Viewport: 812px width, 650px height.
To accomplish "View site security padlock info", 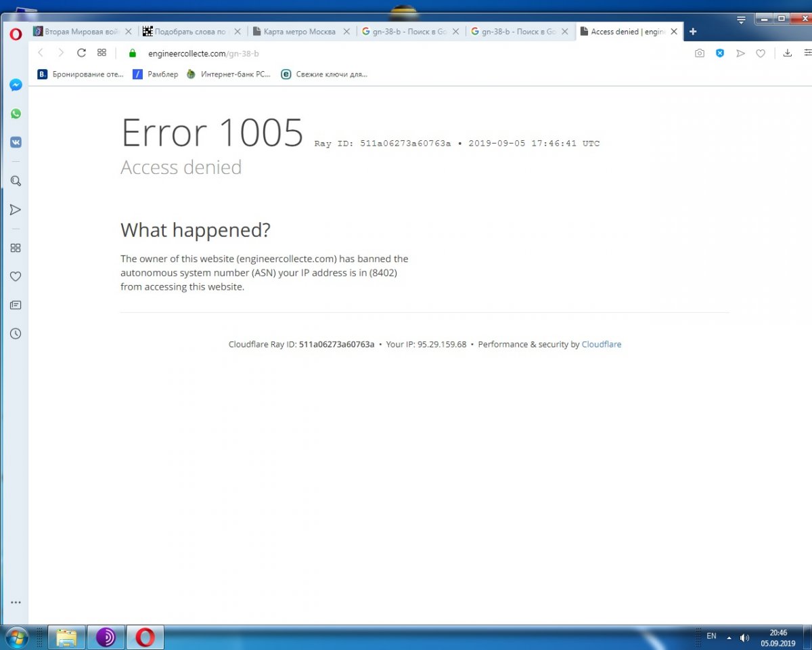I will 133,53.
